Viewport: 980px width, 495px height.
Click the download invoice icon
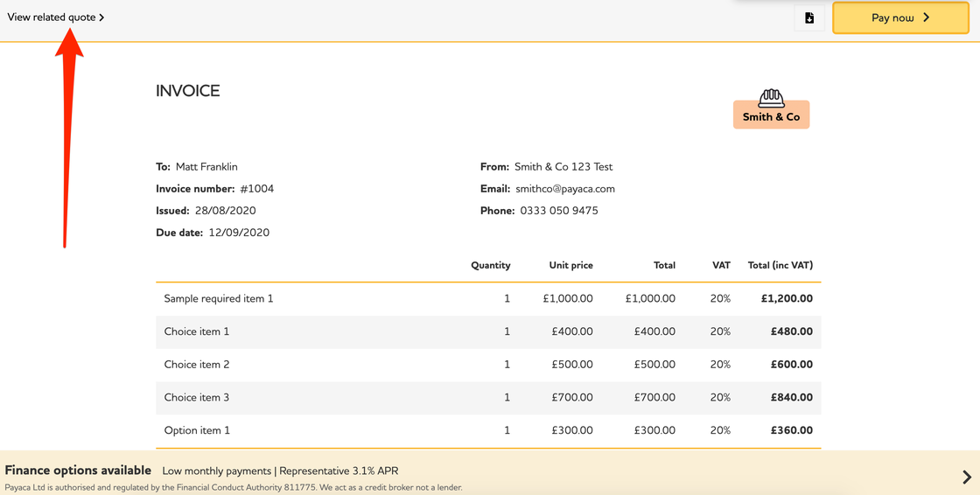pyautogui.click(x=809, y=18)
